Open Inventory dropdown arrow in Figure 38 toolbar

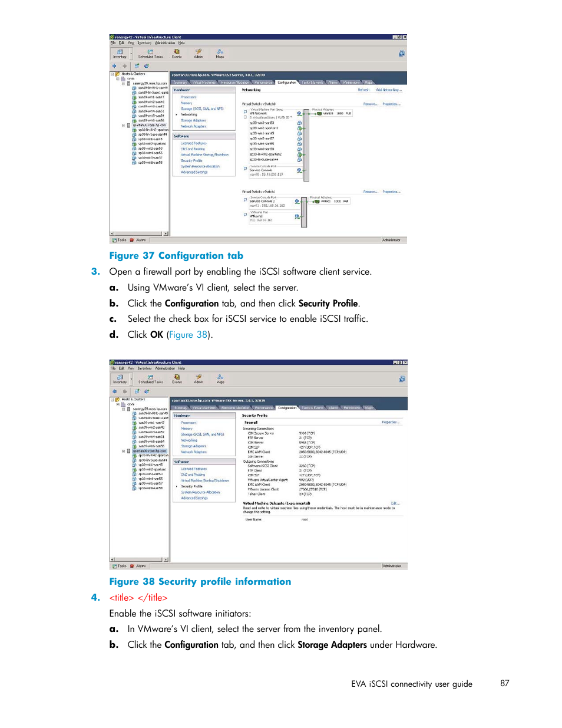pyautogui.click(x=131, y=379)
